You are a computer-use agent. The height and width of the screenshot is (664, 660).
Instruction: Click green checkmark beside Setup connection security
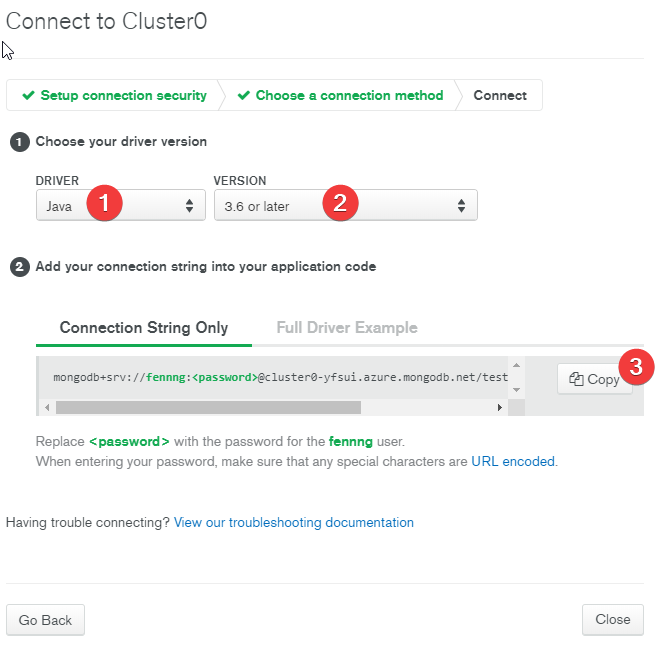28,95
